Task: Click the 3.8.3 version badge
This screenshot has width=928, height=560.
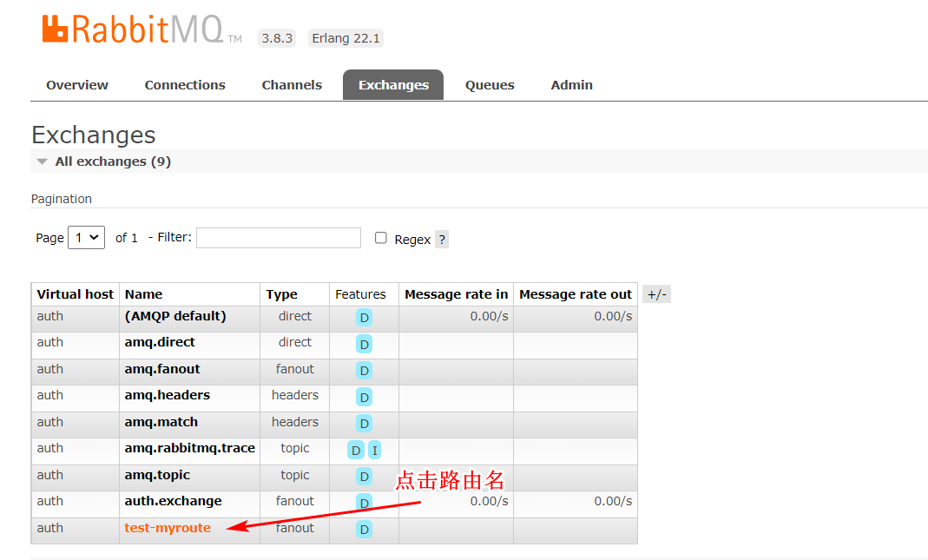Action: click(277, 38)
